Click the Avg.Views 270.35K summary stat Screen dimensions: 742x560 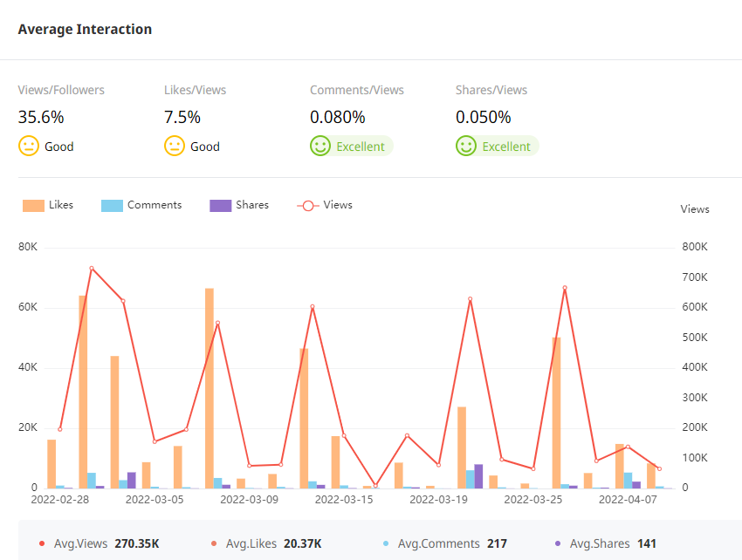(x=98, y=543)
